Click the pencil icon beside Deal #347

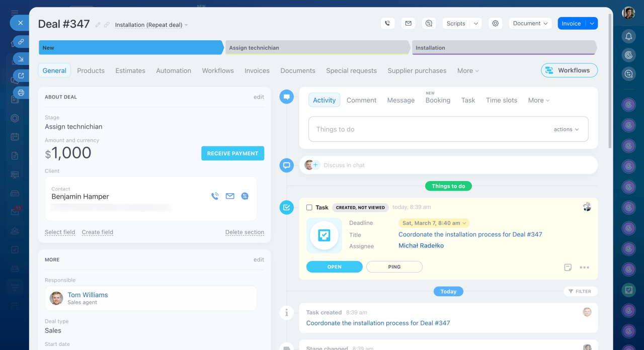98,25
